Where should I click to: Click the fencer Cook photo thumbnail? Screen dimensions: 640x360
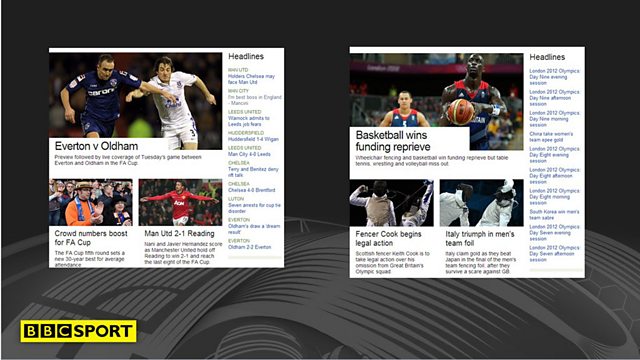tap(391, 203)
